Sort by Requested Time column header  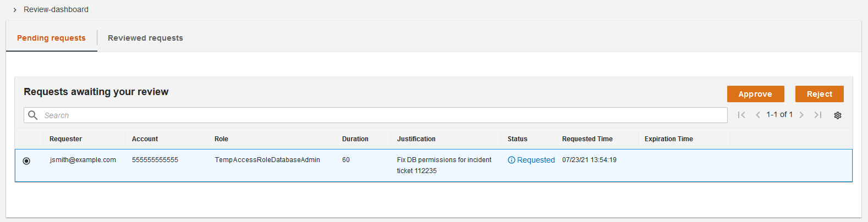point(587,139)
